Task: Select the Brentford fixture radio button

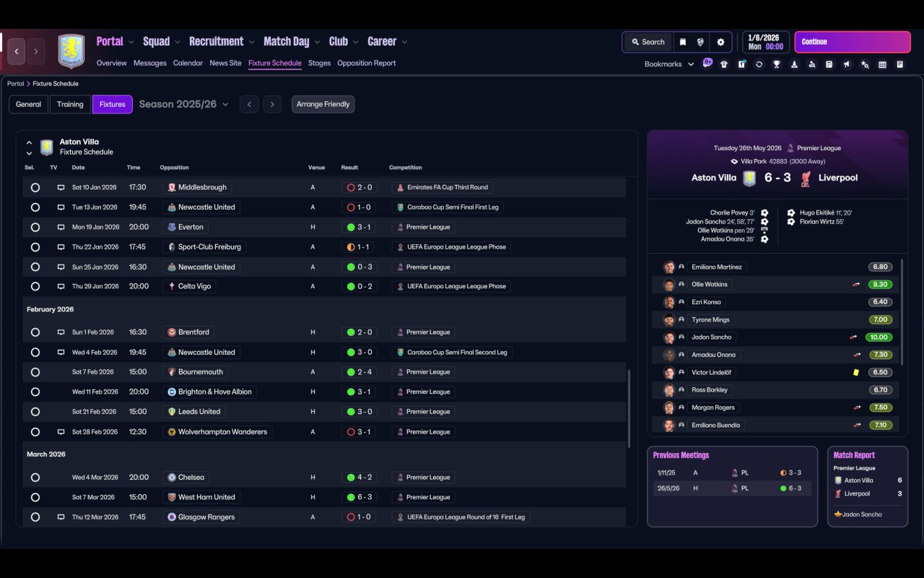Action: click(35, 332)
